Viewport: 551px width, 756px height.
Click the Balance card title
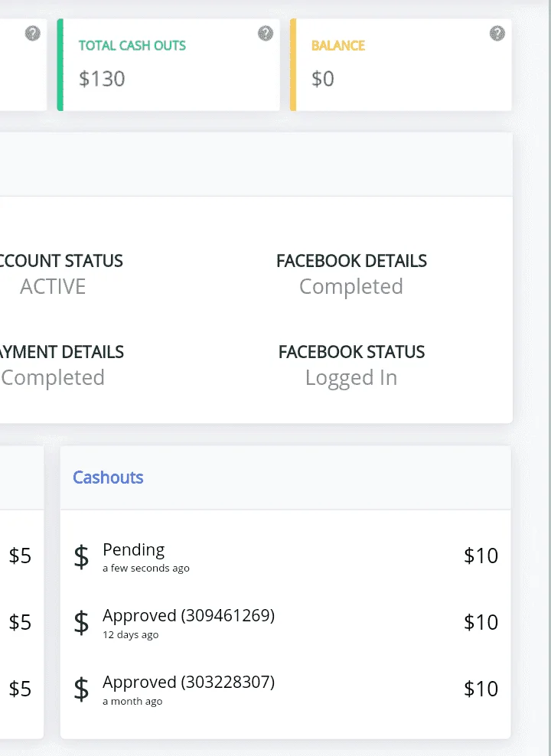tap(338, 45)
